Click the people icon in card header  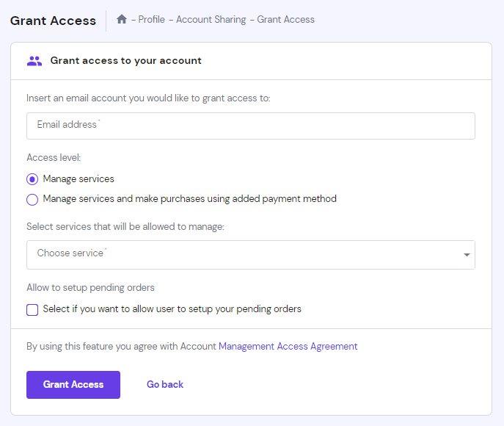[x=34, y=61]
